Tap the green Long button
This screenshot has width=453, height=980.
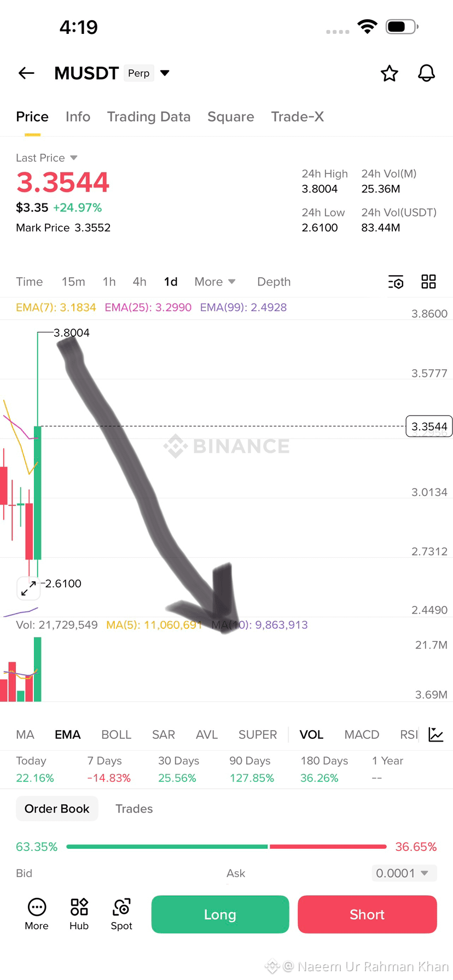tap(220, 914)
